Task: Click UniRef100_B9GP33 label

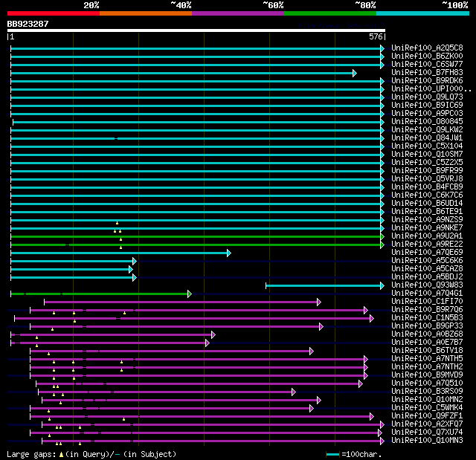Action: tap(427, 326)
